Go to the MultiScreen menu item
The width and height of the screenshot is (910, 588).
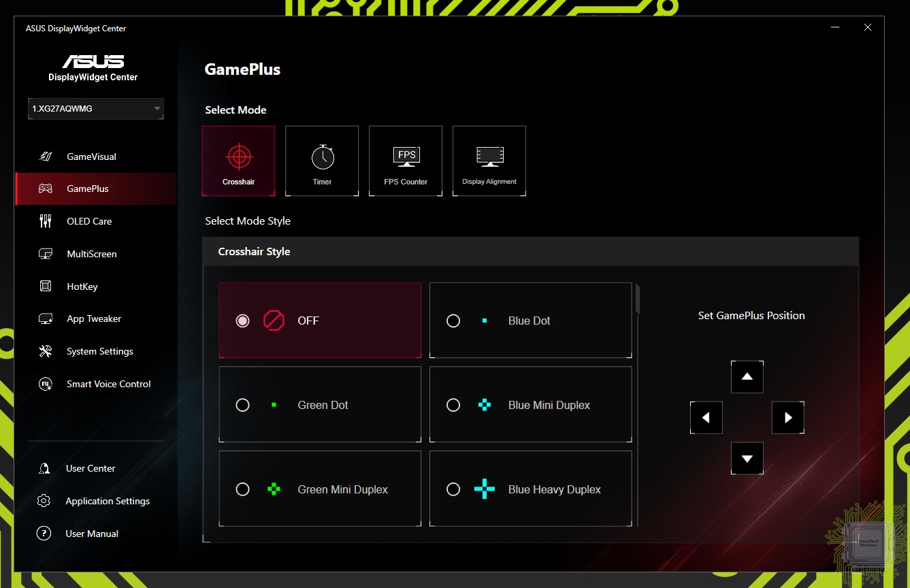[x=91, y=254]
